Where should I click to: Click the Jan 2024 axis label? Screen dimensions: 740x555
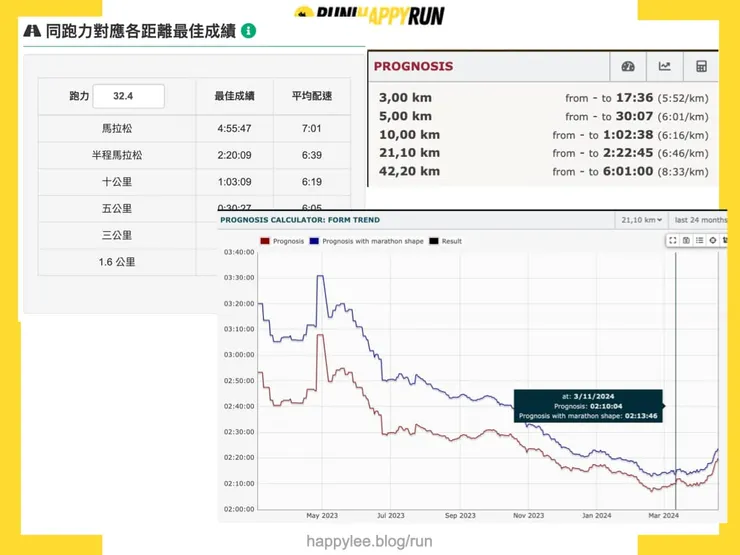point(596,515)
